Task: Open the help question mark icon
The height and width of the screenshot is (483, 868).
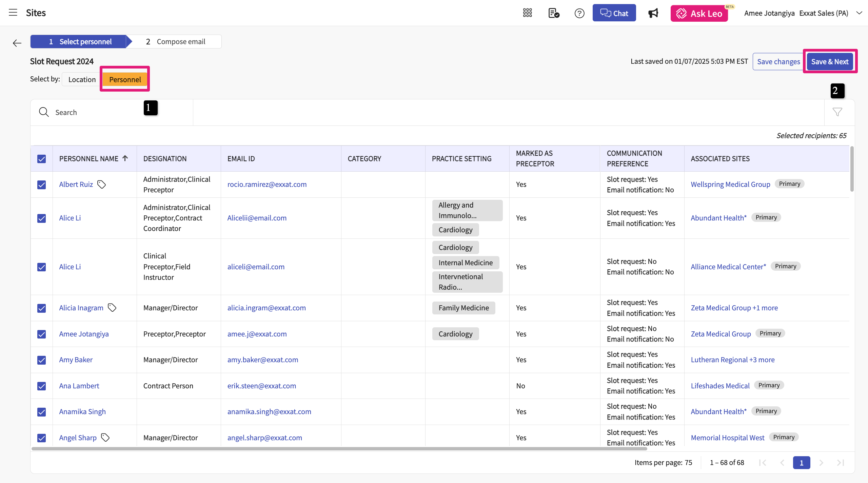Action: (579, 13)
